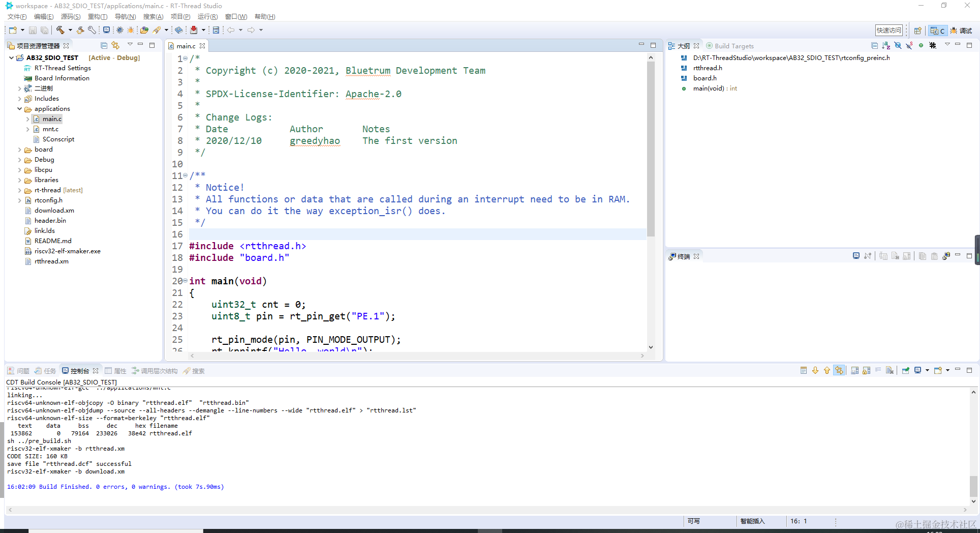The height and width of the screenshot is (533, 980).
Task: Fold the comment block at line 1
Action: pyautogui.click(x=185, y=58)
